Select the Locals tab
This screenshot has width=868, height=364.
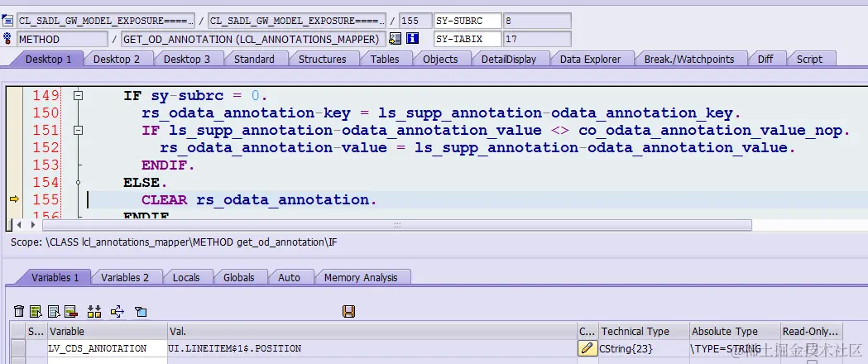pyautogui.click(x=186, y=278)
